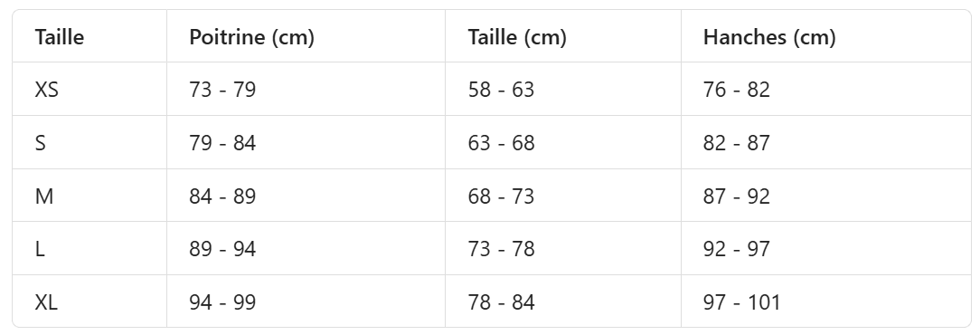Click the XS hips value 76 - 82

pos(736,90)
